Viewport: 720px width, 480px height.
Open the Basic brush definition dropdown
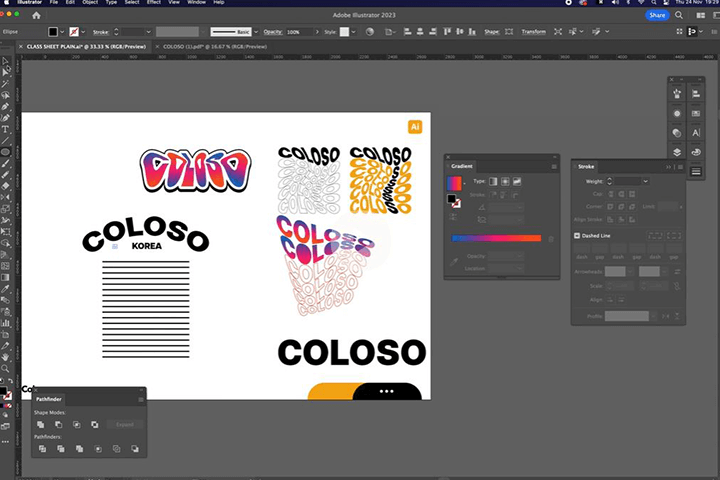[256, 32]
